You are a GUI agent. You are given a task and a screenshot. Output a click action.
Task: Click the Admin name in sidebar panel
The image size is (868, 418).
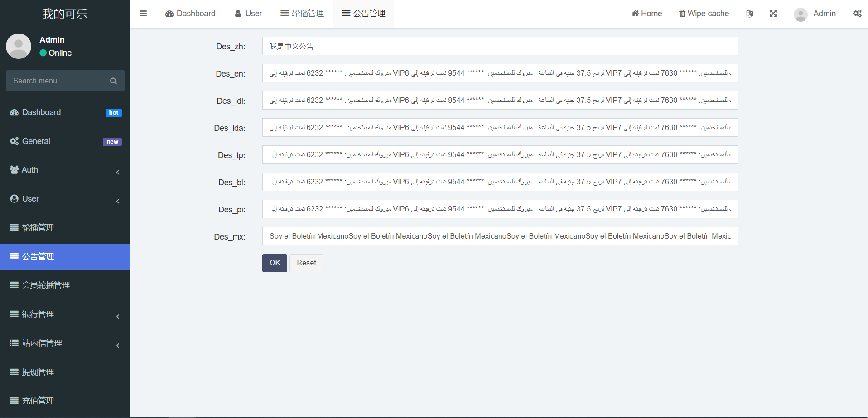click(52, 40)
